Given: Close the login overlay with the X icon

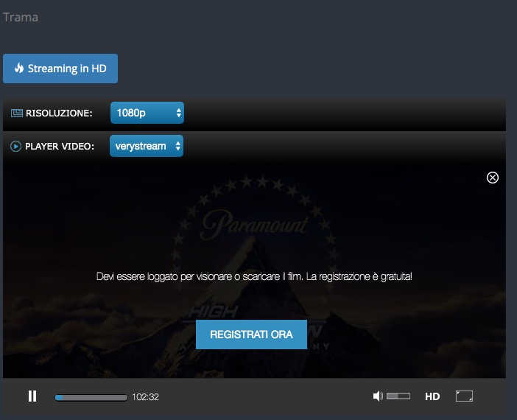Looking at the screenshot, I should pyautogui.click(x=493, y=178).
